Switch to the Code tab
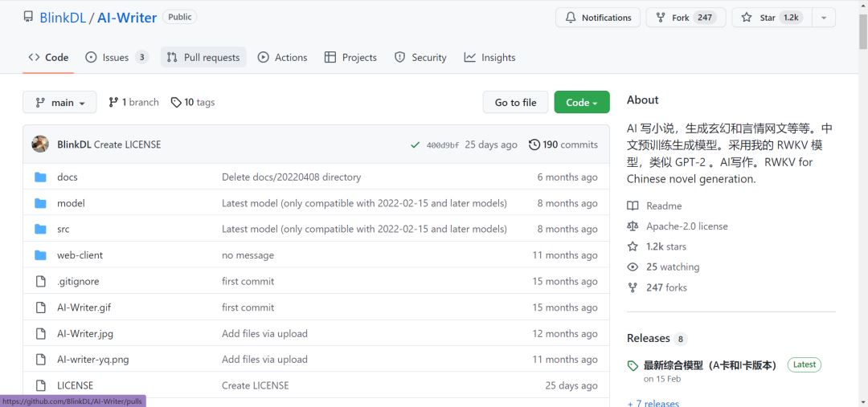The image size is (868, 407). (48, 58)
